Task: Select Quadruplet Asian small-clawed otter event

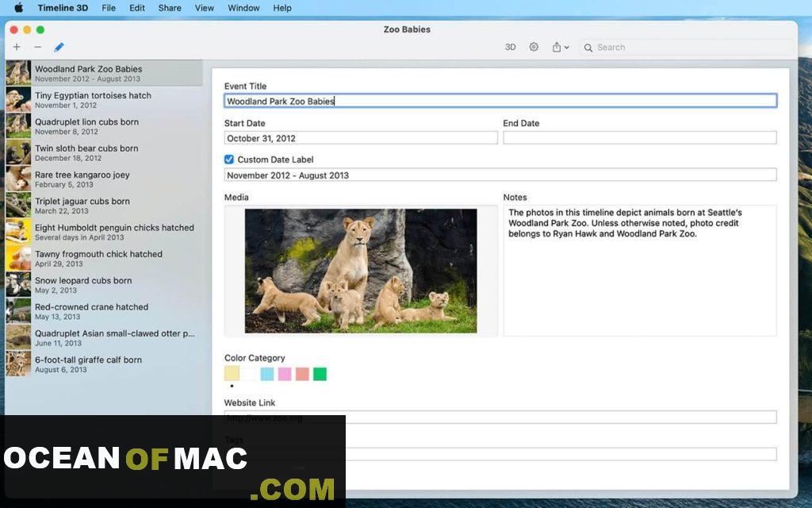Action: [x=104, y=337]
